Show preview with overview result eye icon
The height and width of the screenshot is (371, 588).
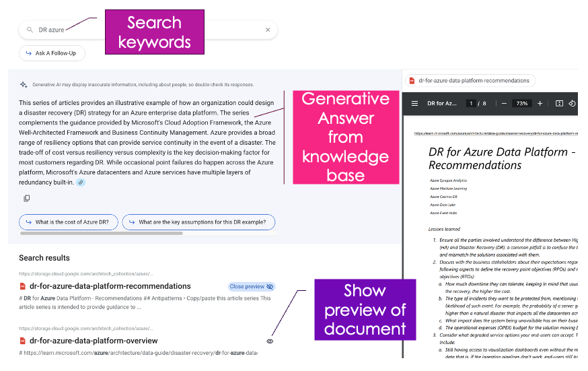pyautogui.click(x=270, y=341)
